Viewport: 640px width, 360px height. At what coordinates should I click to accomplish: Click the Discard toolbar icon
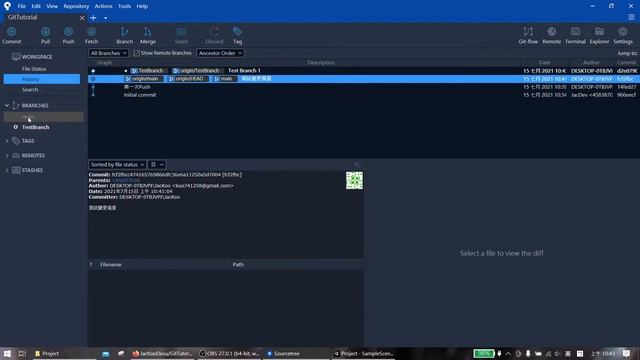click(x=214, y=32)
